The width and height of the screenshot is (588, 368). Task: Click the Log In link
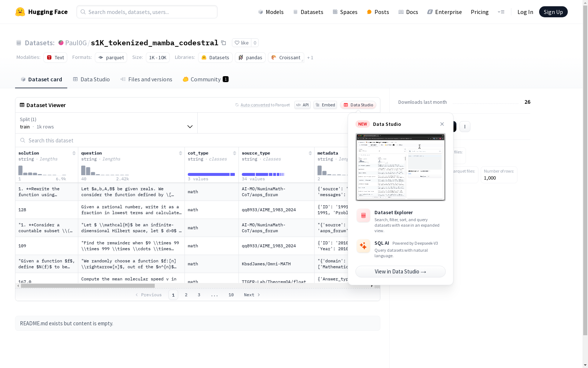point(525,12)
